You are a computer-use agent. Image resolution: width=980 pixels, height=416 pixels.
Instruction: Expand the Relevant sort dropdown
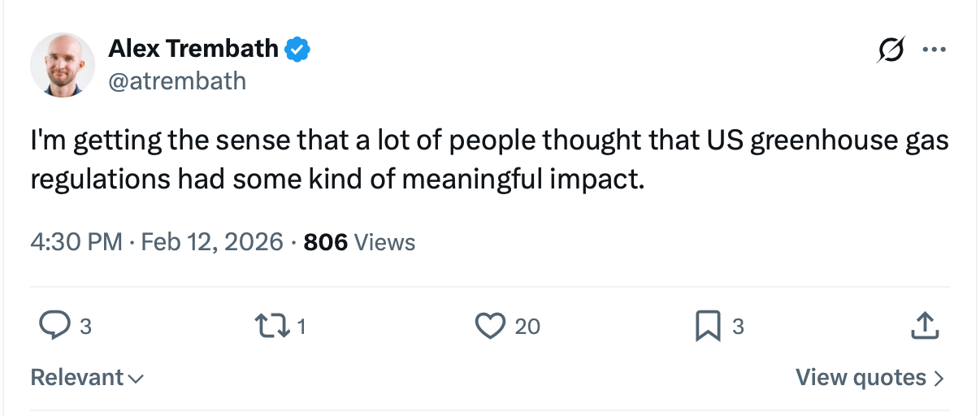(x=77, y=378)
